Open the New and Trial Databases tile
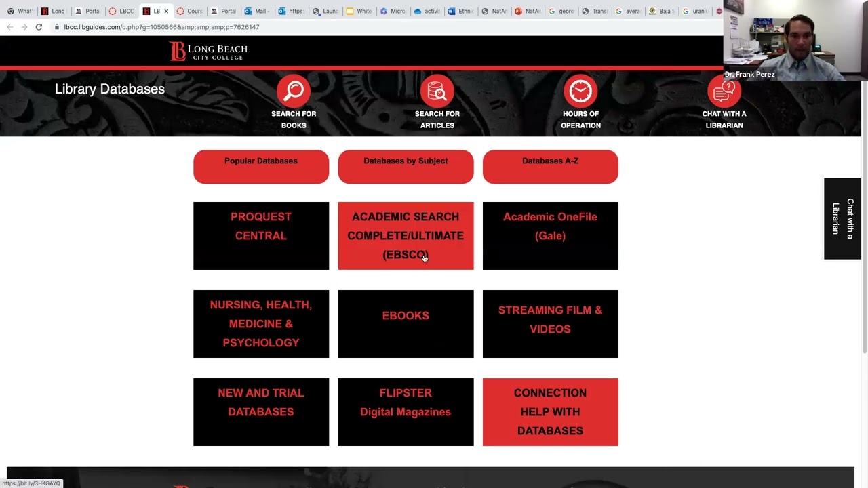The height and width of the screenshot is (488, 868). 261,412
